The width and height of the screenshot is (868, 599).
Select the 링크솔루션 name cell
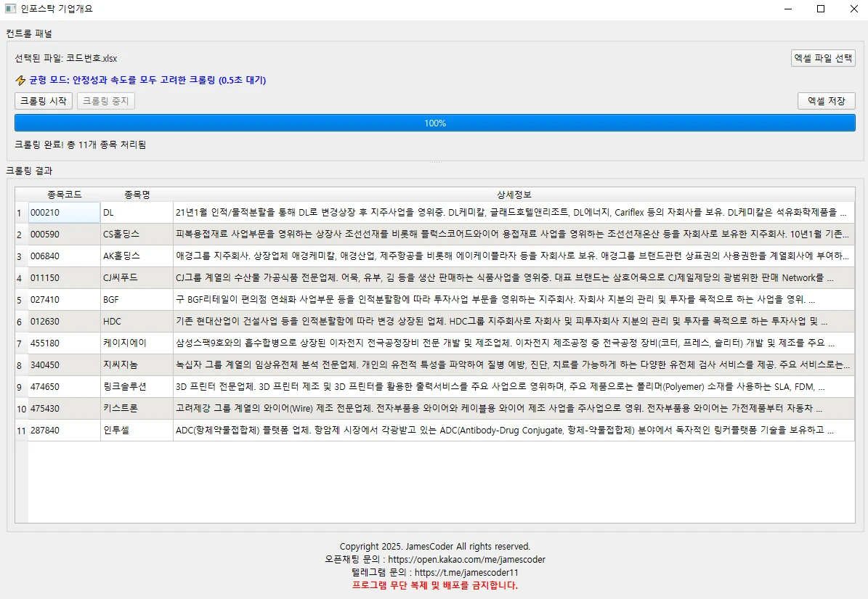(137, 386)
